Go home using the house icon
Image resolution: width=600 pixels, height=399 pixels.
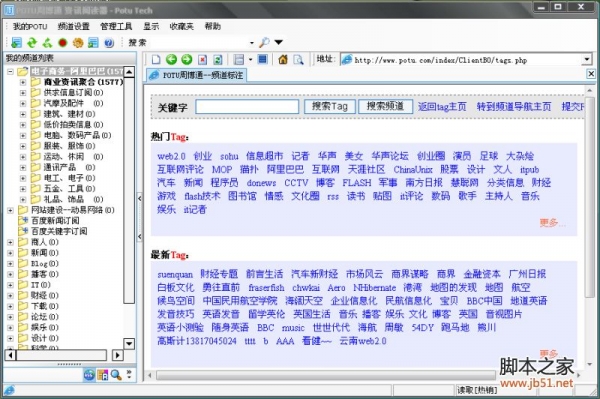[x=283, y=60]
